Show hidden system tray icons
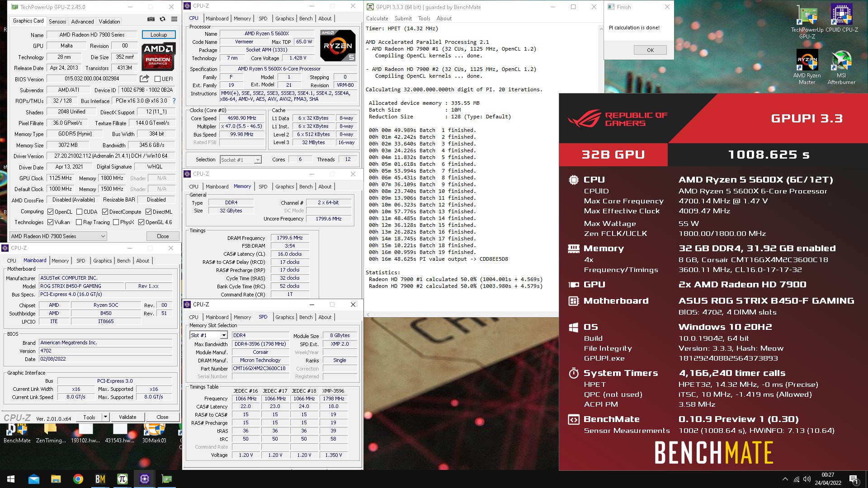This screenshot has height=488, width=868. click(785, 479)
